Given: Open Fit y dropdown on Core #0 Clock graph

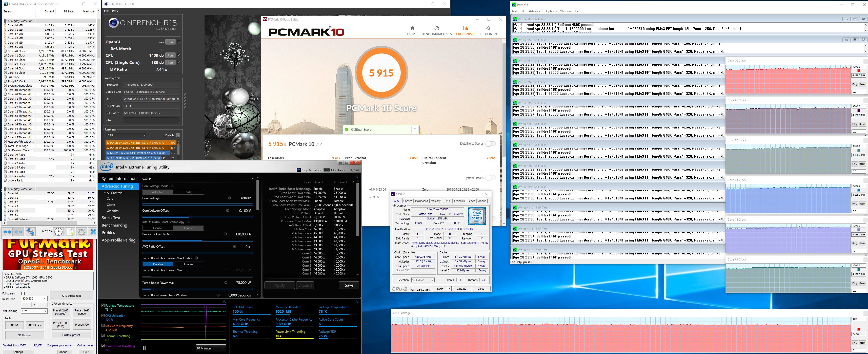Looking at the screenshot, I should point(855,84).
